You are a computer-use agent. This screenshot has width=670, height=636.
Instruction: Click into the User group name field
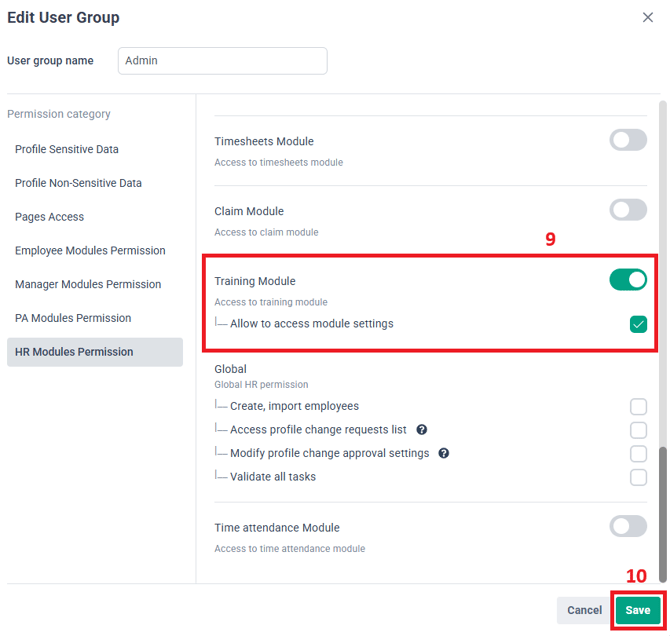222,61
